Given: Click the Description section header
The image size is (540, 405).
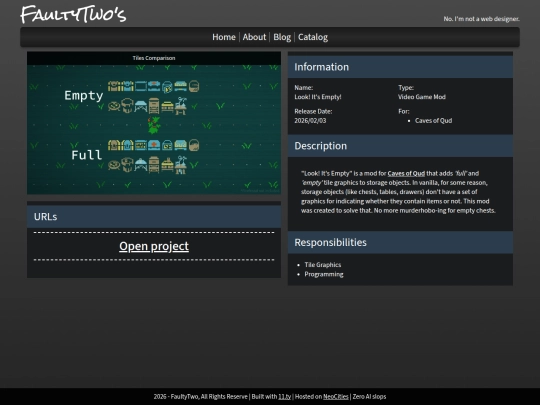Looking at the screenshot, I should coord(400,146).
